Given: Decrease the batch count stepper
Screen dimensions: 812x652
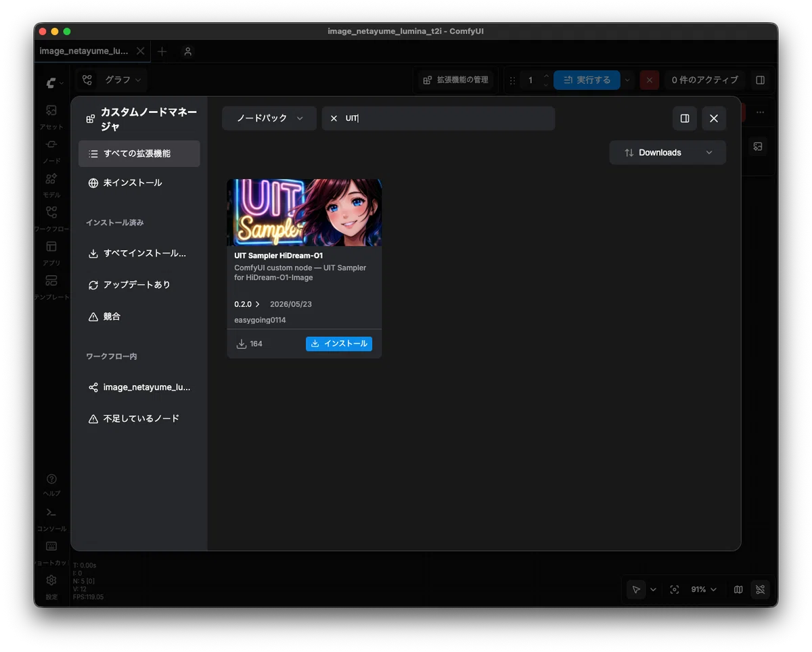Looking at the screenshot, I should [546, 85].
